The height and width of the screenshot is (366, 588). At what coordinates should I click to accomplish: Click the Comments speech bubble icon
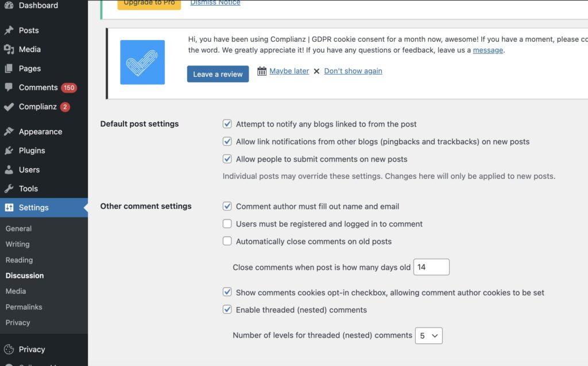[9, 87]
